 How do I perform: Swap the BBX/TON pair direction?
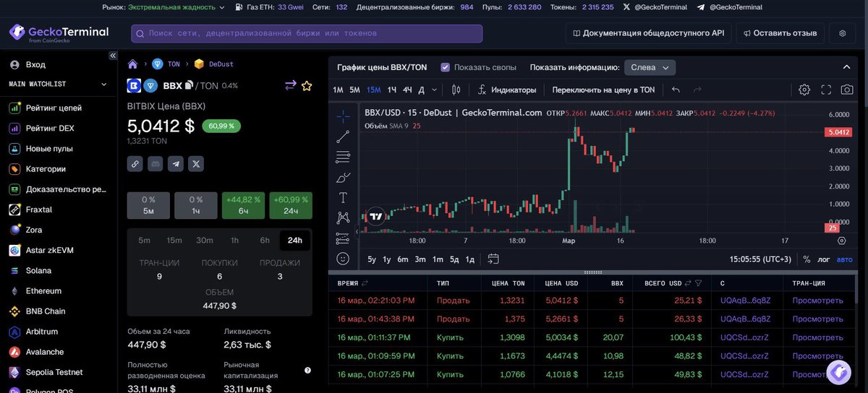tap(291, 85)
